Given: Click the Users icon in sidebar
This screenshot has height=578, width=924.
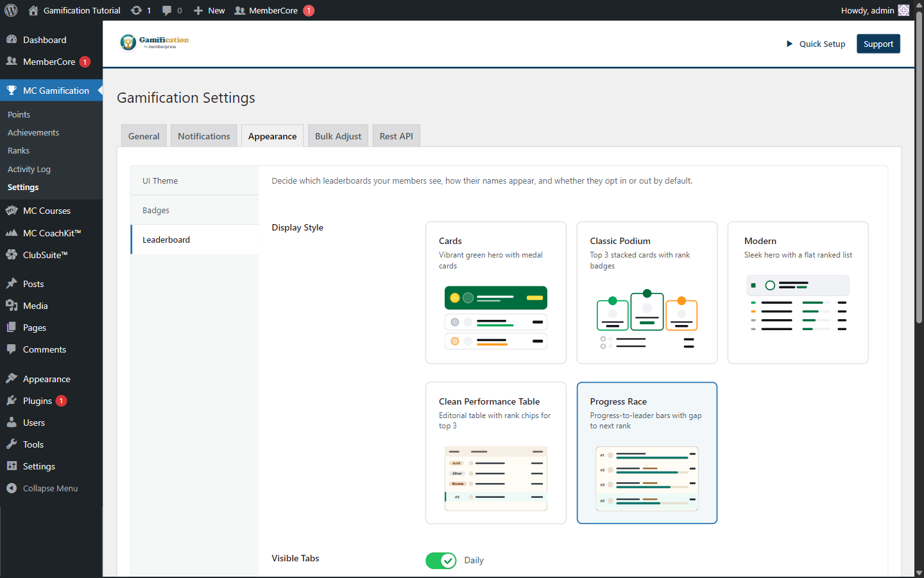Looking at the screenshot, I should click(x=12, y=422).
